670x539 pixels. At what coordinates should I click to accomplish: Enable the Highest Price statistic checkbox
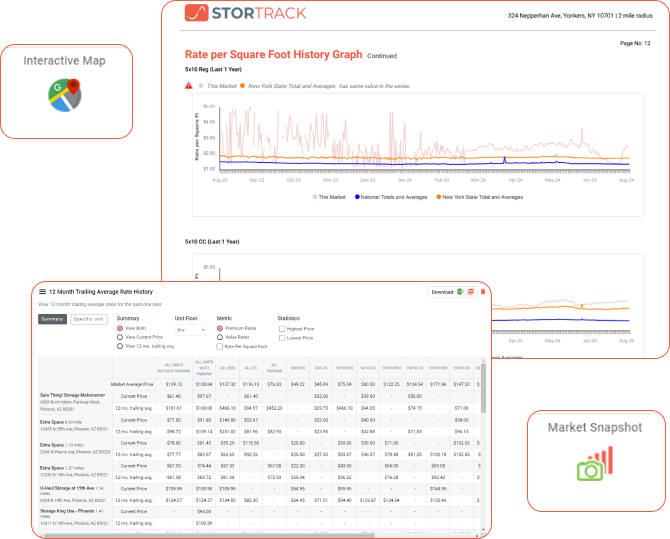pos(281,328)
